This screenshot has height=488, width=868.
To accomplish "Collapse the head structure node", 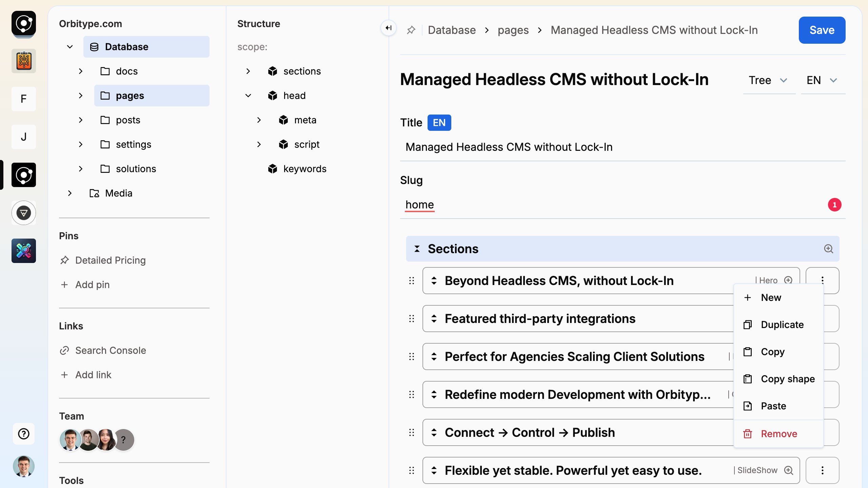I will [248, 96].
